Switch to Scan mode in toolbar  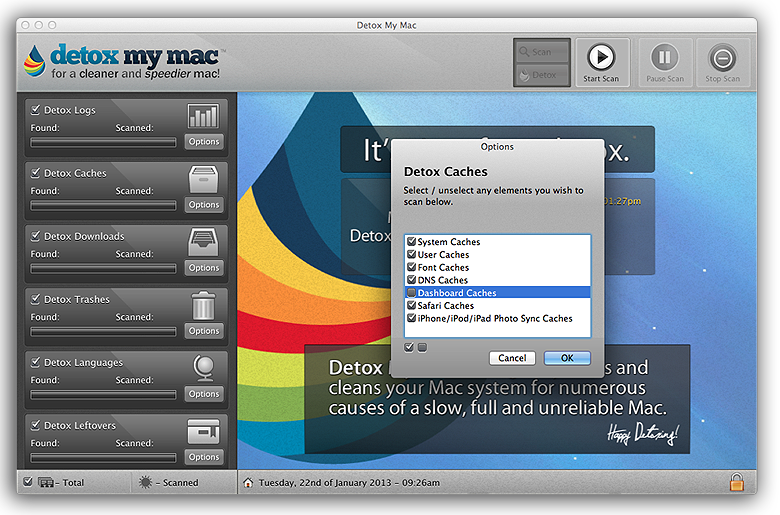click(542, 51)
